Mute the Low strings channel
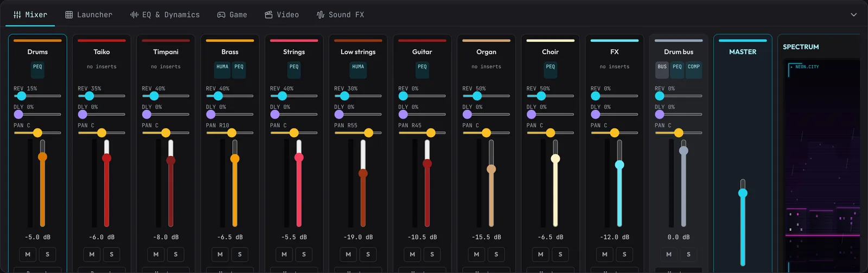Image resolution: width=868 pixels, height=273 pixels. (348, 254)
